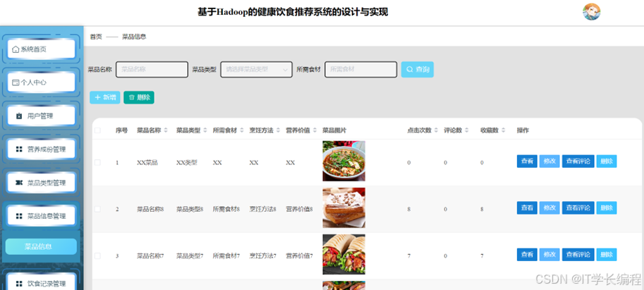Open the 菜品类型 dropdown
Image resolution: width=644 pixels, height=290 pixels.
point(256,69)
